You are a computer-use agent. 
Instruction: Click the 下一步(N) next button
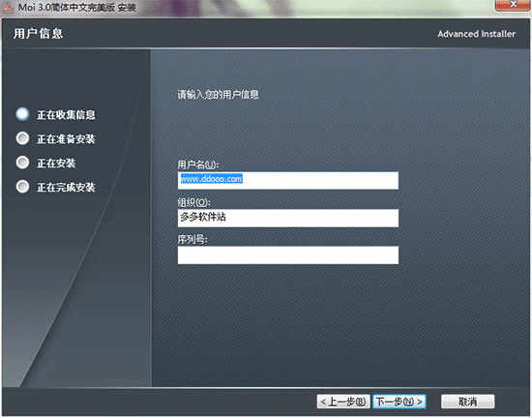pos(399,402)
